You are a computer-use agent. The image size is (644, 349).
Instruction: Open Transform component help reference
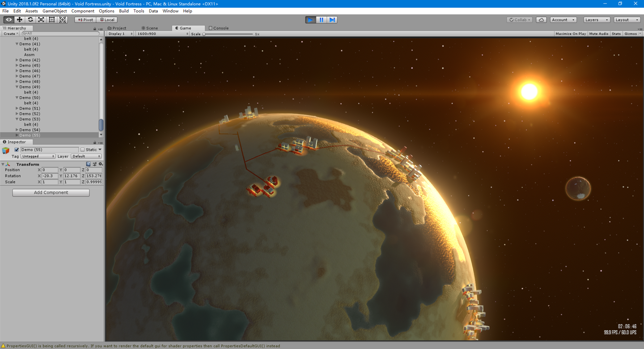coord(89,164)
